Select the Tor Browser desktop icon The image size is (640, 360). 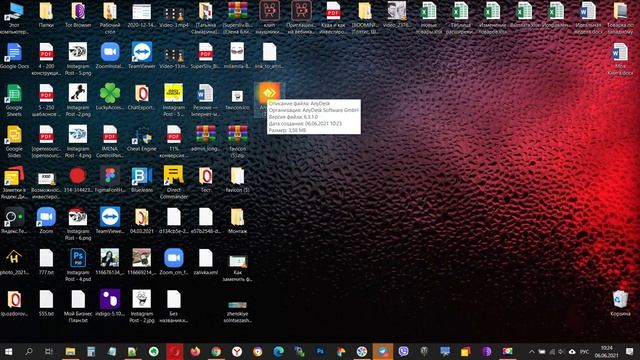pos(78,11)
